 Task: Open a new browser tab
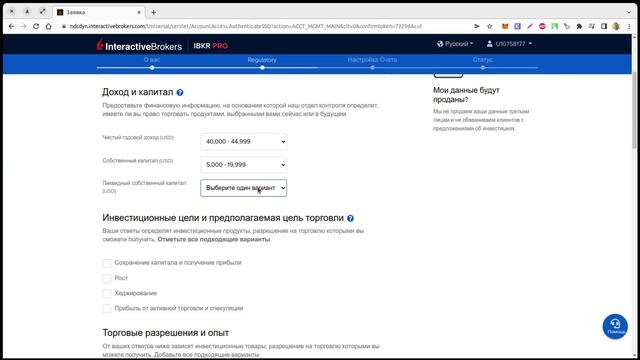tap(153, 12)
